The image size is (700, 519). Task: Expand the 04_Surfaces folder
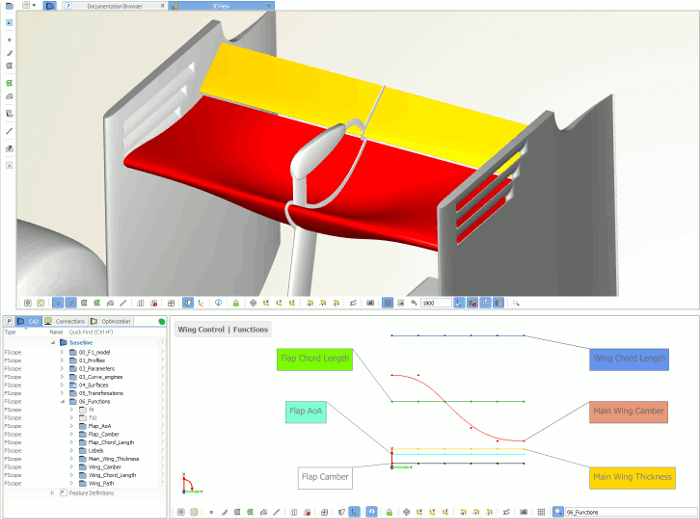pos(62,385)
